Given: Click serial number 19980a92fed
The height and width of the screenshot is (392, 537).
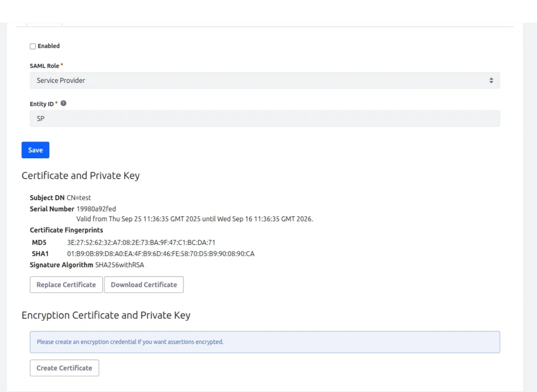Looking at the screenshot, I should 96,209.
